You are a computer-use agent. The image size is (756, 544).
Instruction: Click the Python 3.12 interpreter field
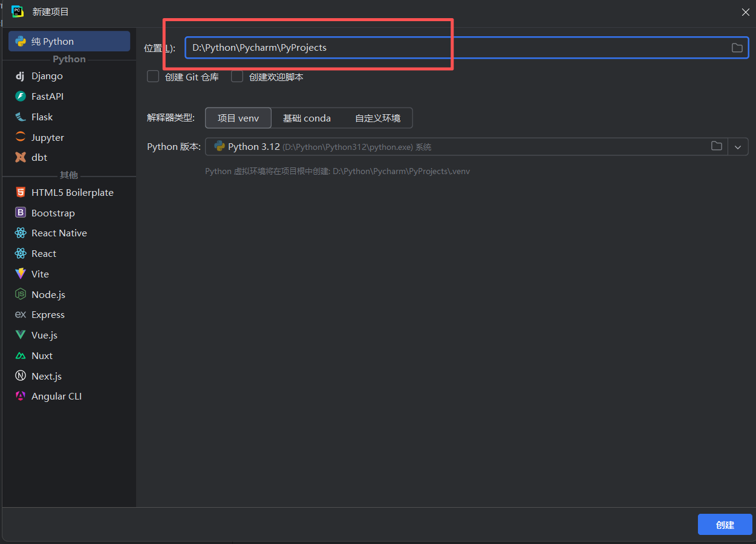point(466,147)
